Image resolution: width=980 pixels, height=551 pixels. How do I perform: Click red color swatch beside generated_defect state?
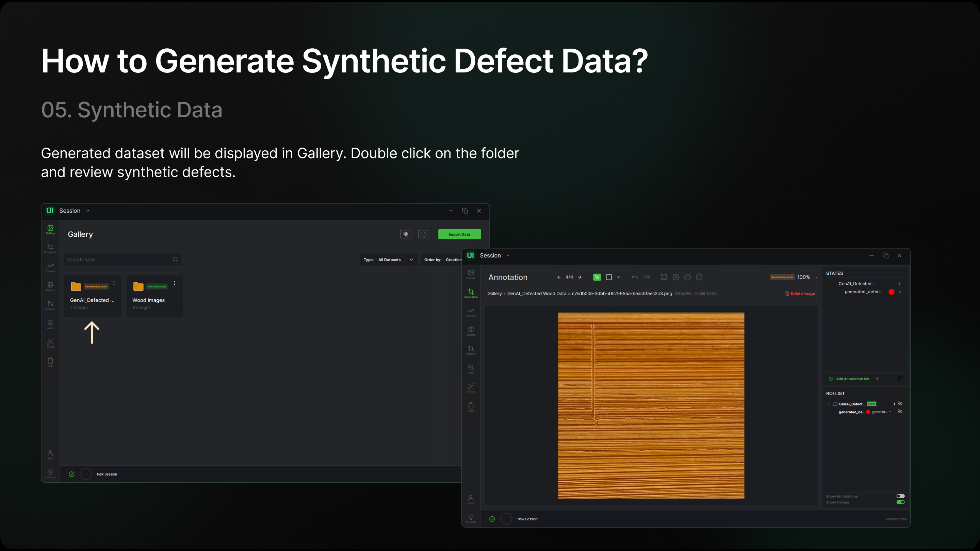point(892,292)
